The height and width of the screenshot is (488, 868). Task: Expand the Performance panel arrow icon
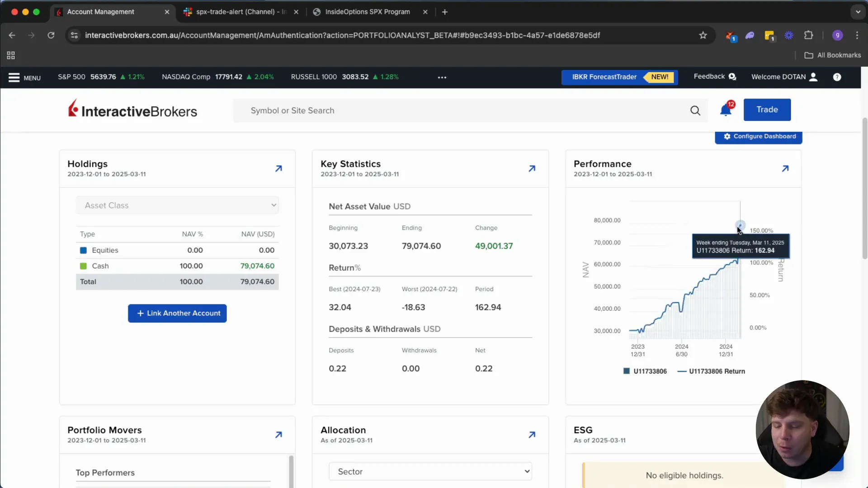(785, 169)
